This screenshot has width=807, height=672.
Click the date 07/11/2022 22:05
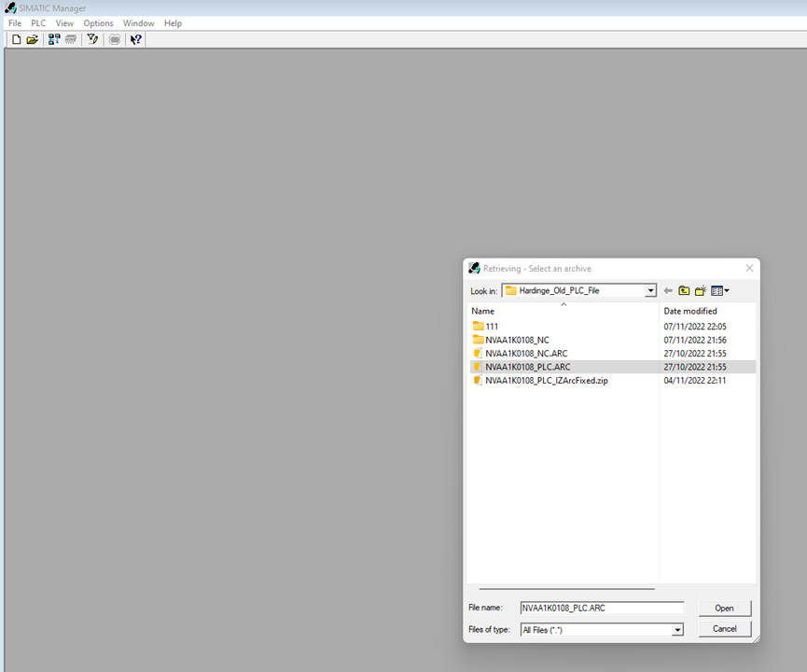pos(695,327)
